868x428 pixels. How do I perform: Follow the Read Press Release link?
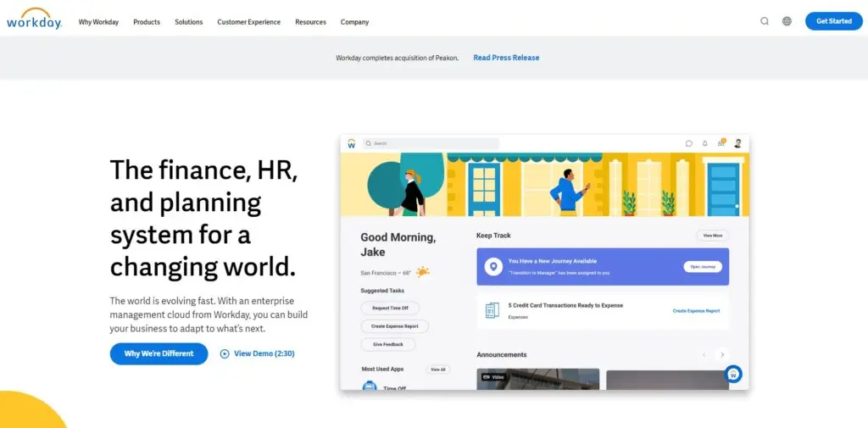pos(506,58)
